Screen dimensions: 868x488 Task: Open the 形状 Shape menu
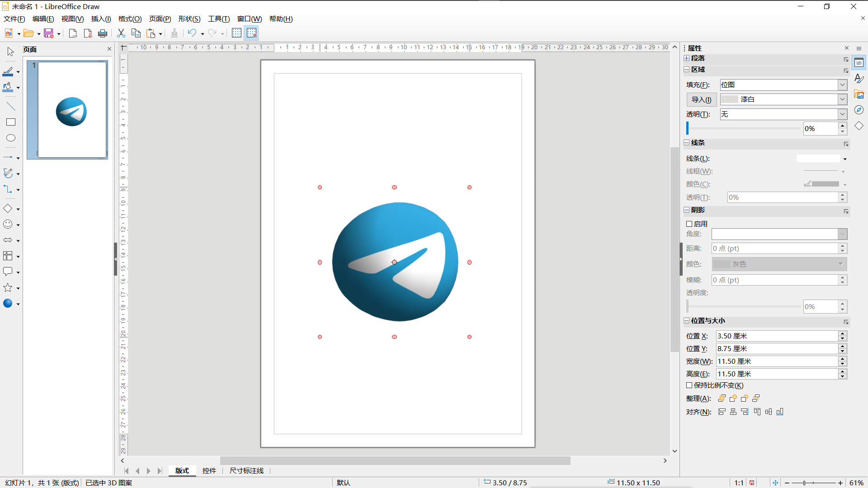coord(189,19)
